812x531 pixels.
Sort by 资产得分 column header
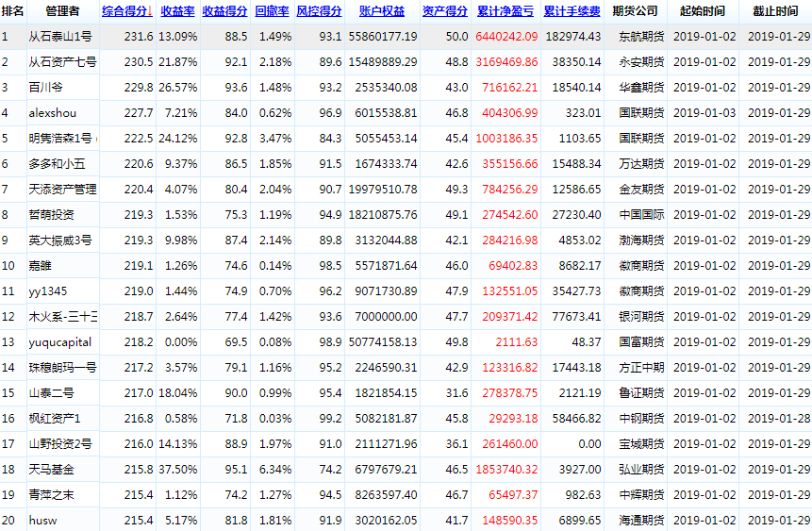(444, 11)
